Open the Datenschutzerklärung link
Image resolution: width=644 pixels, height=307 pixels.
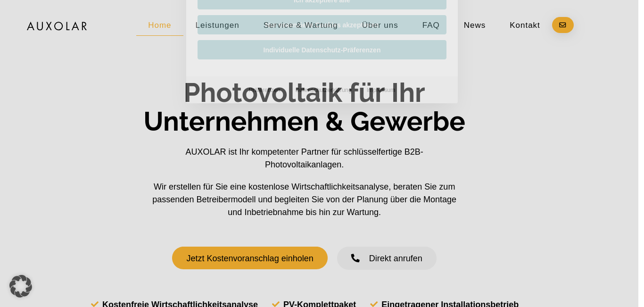[324, 90]
